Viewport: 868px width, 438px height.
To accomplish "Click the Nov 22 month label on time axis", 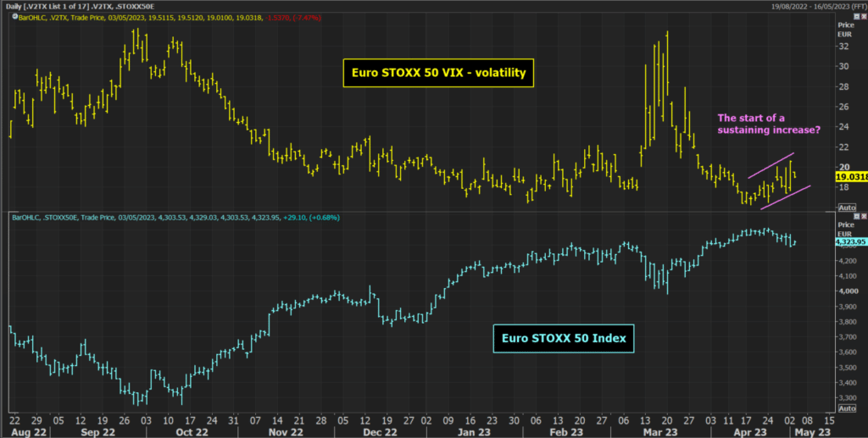I will pyautogui.click(x=287, y=432).
